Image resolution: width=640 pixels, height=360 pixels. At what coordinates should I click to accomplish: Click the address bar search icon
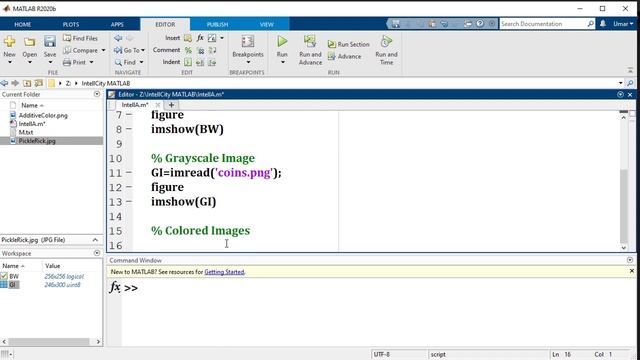pos(630,83)
